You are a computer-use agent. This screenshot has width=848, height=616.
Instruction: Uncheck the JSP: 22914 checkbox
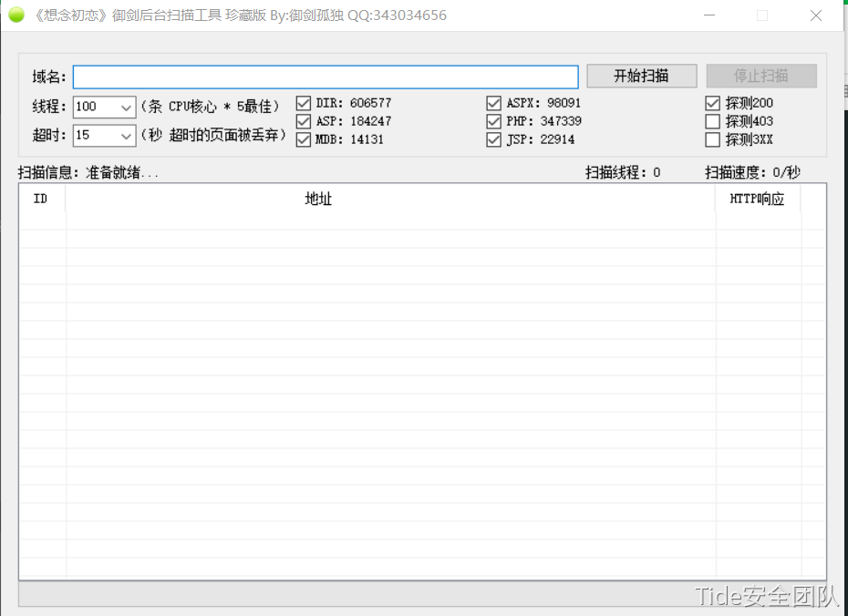[x=493, y=139]
